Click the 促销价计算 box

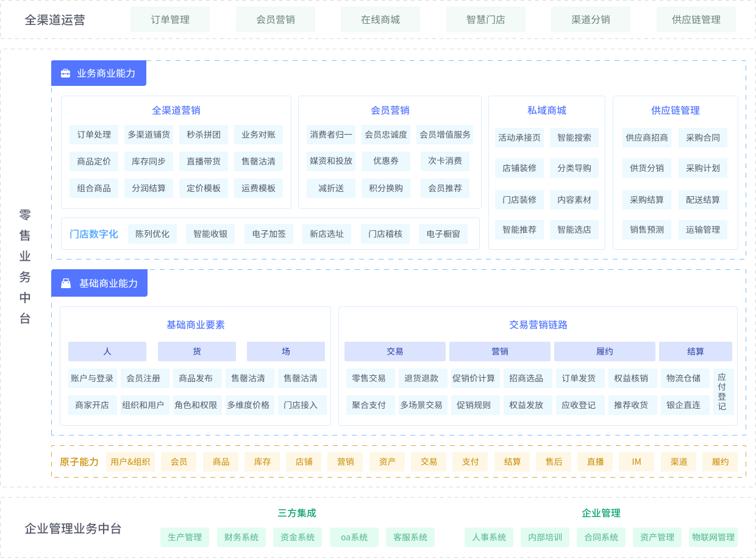click(476, 378)
